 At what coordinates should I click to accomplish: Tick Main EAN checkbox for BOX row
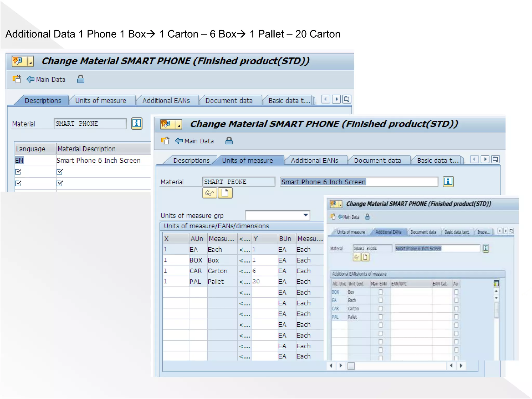pyautogui.click(x=381, y=292)
